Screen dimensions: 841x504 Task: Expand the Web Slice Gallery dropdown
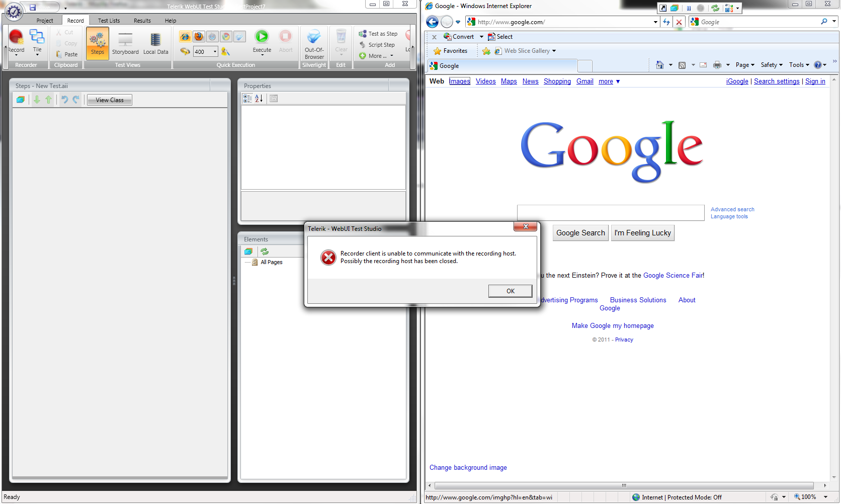point(554,51)
